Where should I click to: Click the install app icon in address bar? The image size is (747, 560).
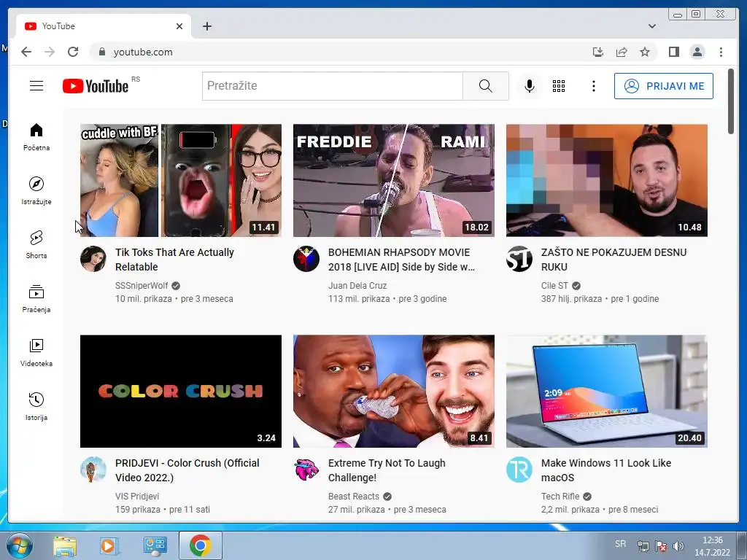[598, 52]
